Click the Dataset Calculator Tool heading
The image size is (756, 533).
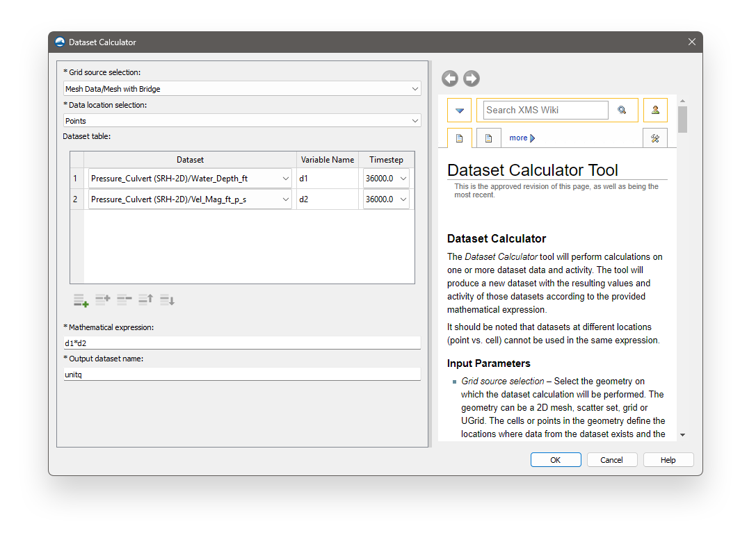click(532, 170)
